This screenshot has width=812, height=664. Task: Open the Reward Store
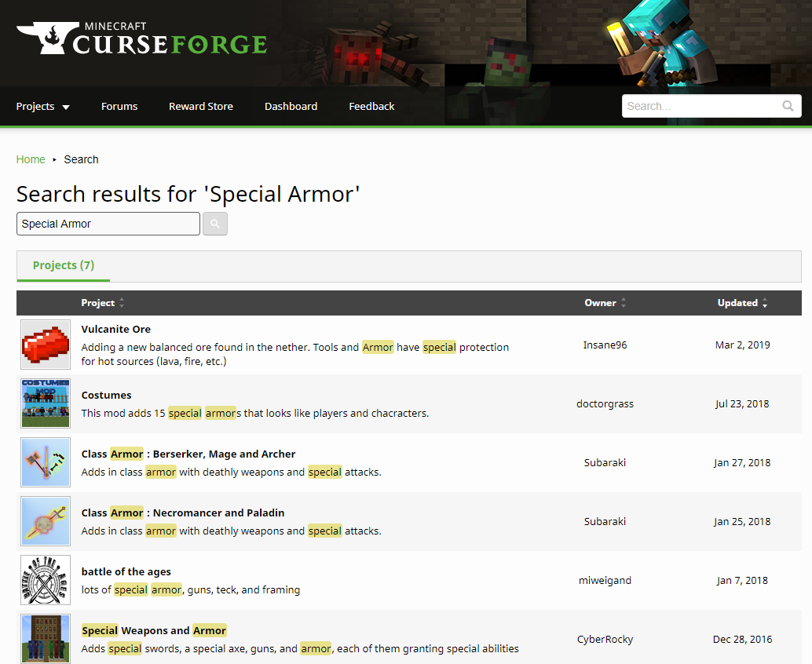(x=201, y=106)
